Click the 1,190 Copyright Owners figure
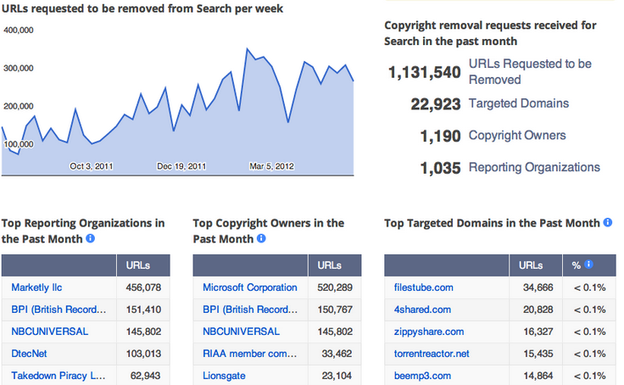Image resolution: width=624 pixels, height=385 pixels. (x=440, y=136)
